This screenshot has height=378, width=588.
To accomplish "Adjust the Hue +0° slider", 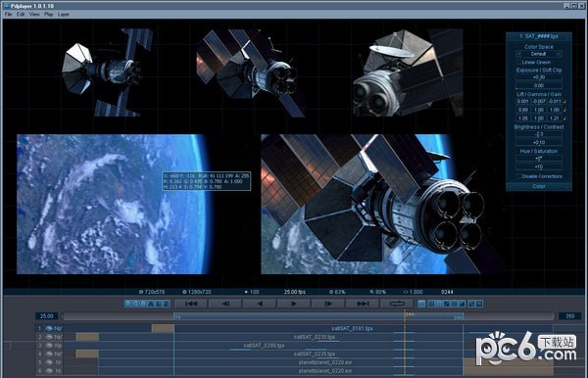I will 539,159.
